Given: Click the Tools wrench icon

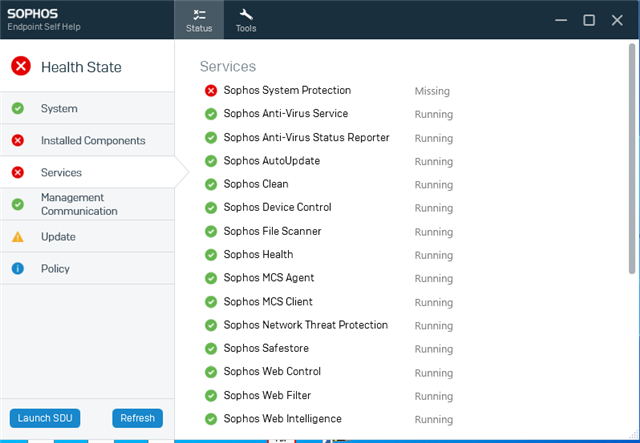Looking at the screenshot, I should 246,15.
